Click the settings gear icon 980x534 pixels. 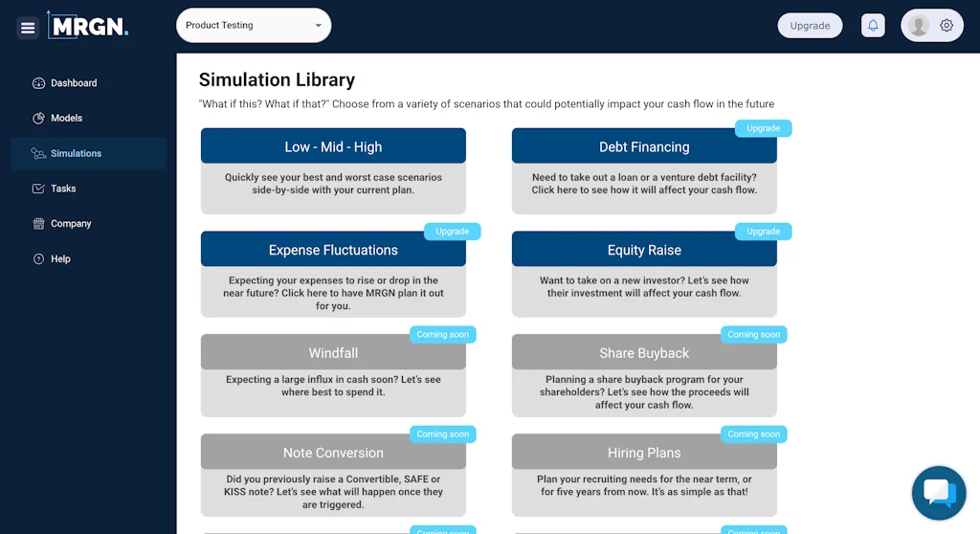point(947,26)
